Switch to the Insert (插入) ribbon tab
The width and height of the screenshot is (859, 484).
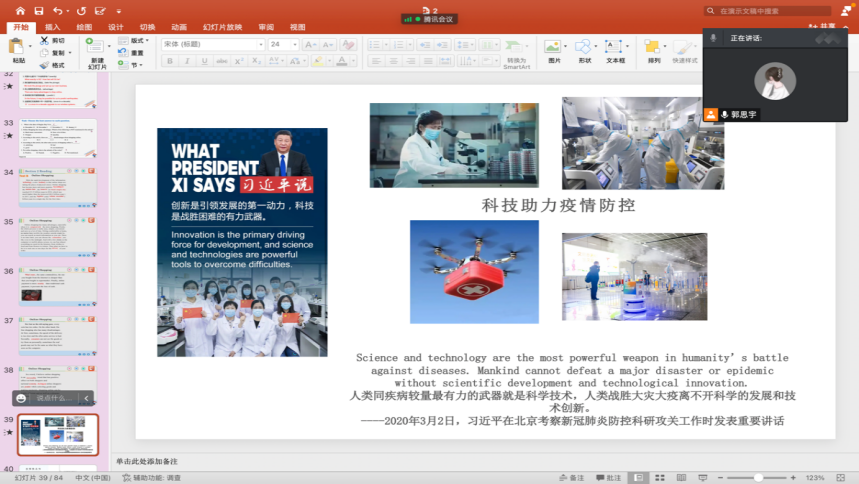click(x=52, y=27)
